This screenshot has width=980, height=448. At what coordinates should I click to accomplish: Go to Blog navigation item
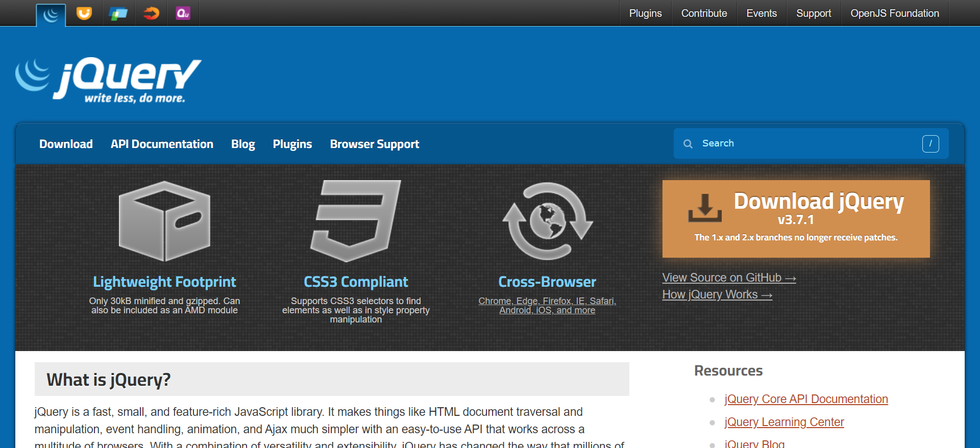point(243,144)
